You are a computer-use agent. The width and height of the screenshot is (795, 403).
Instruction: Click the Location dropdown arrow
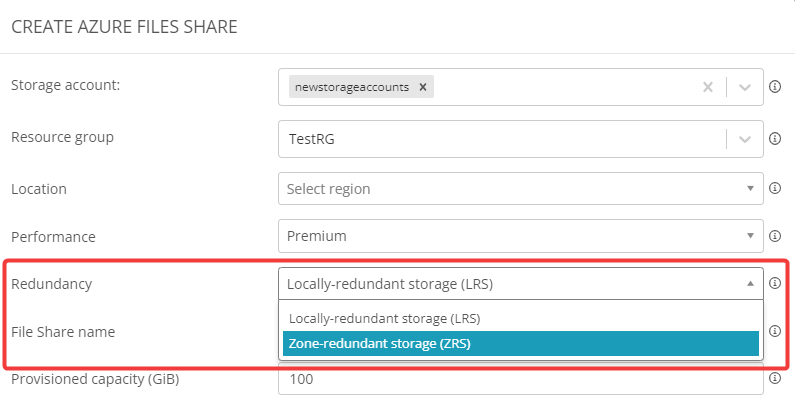(750, 188)
